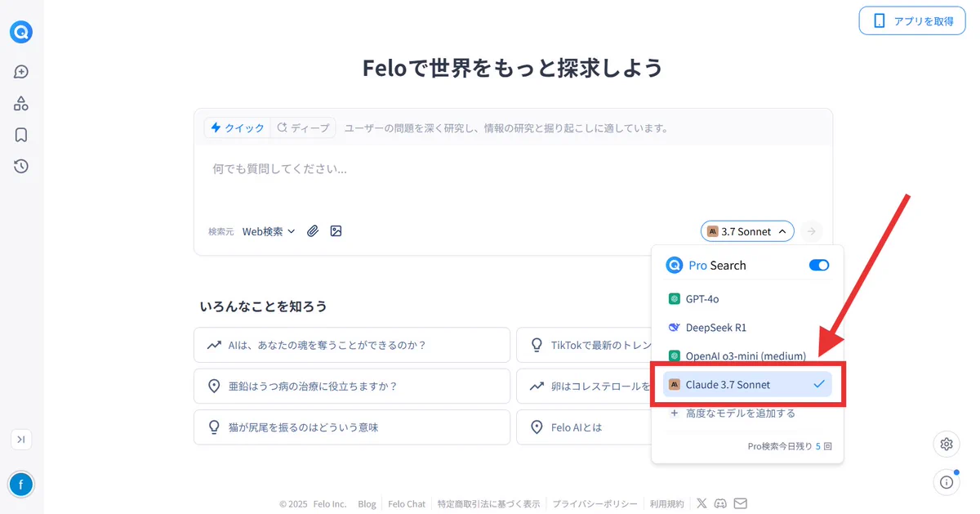Viewport: 980px width, 514px height.
Task: Click the email envelope footer icon
Action: pos(740,503)
